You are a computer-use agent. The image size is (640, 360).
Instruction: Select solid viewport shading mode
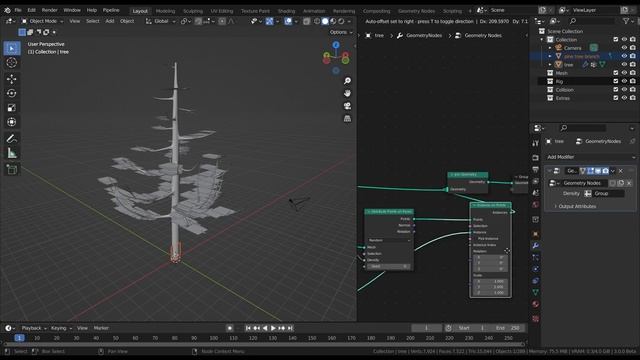click(325, 21)
